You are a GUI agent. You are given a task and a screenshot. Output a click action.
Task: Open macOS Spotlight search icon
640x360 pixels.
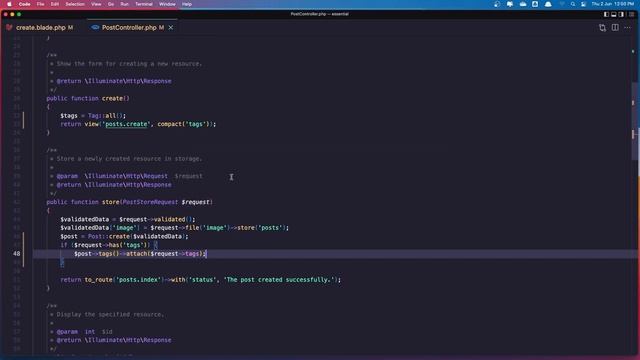pos(573,4)
